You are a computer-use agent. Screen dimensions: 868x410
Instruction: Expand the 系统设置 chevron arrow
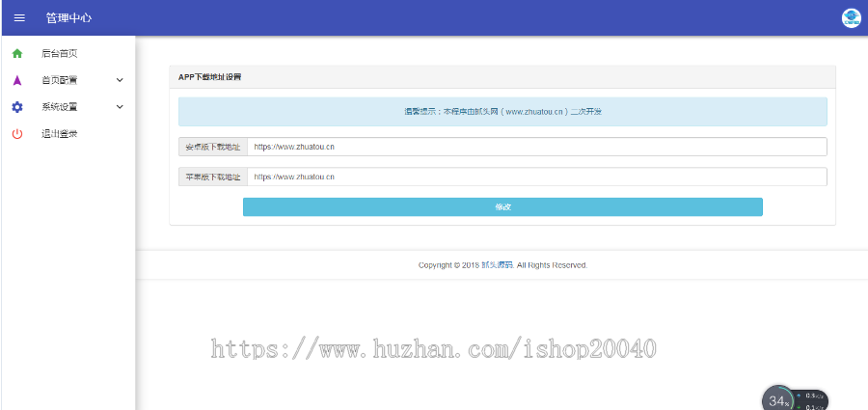(x=120, y=107)
